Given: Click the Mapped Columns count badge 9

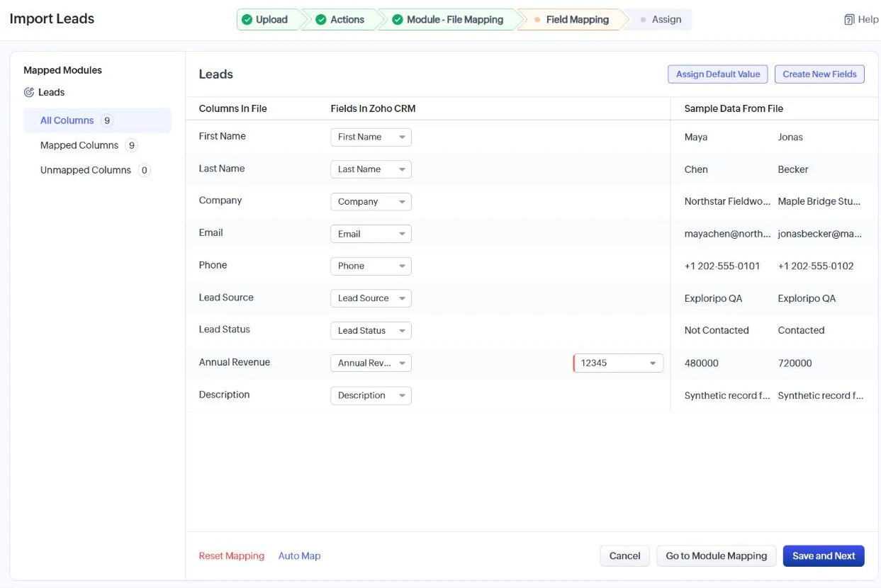Looking at the screenshot, I should tap(131, 145).
